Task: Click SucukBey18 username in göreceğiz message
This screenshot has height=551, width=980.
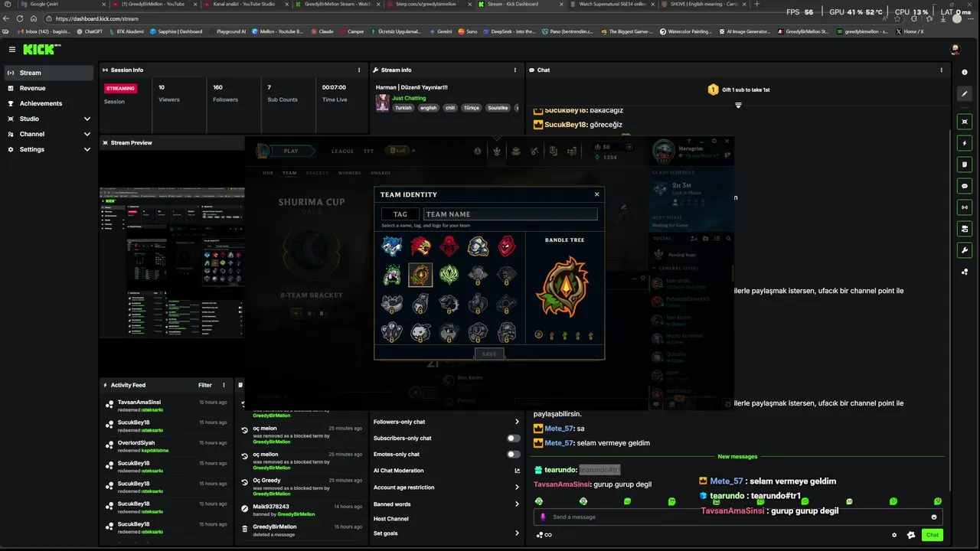Action: [565, 125]
